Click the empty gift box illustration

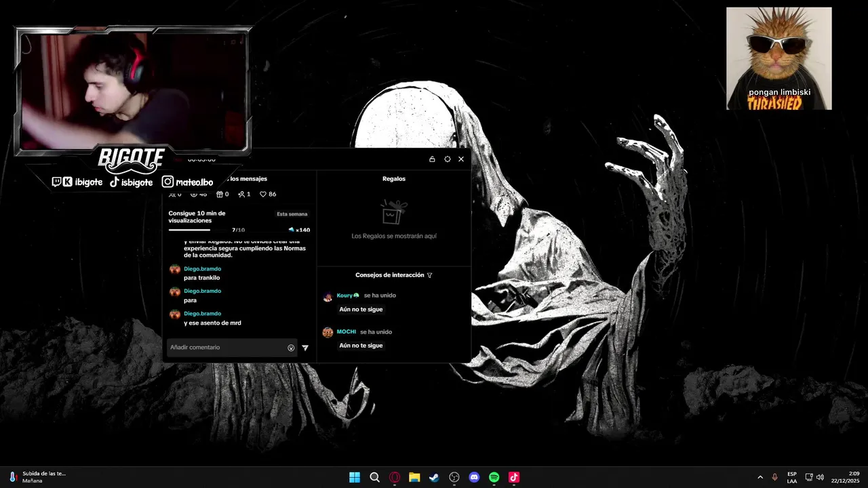click(x=393, y=212)
